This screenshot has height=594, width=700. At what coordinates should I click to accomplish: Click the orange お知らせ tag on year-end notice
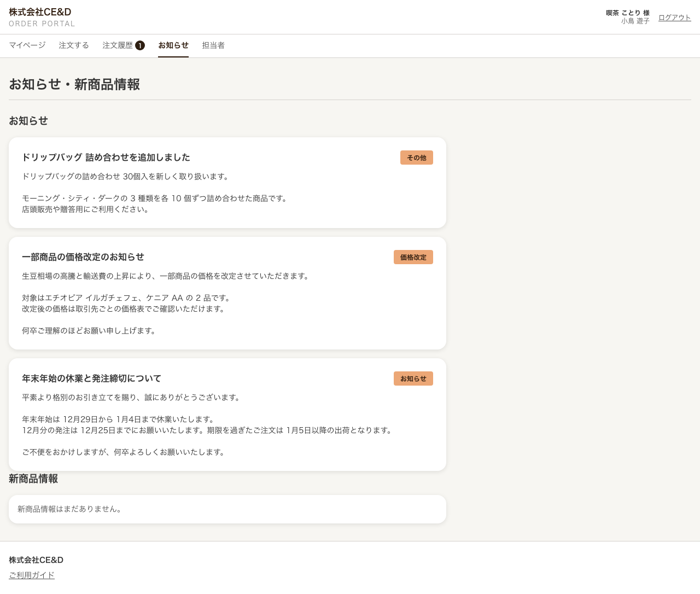[x=413, y=378]
